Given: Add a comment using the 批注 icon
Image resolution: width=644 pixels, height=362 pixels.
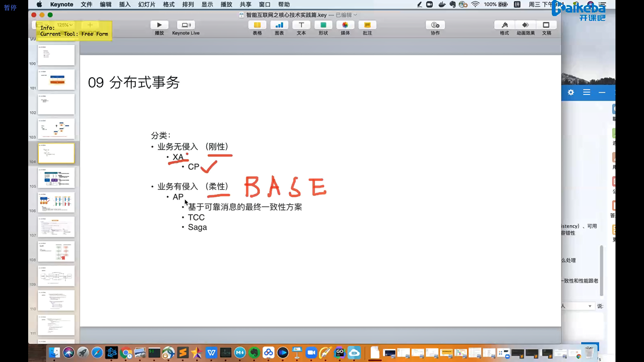Looking at the screenshot, I should 367,25.
